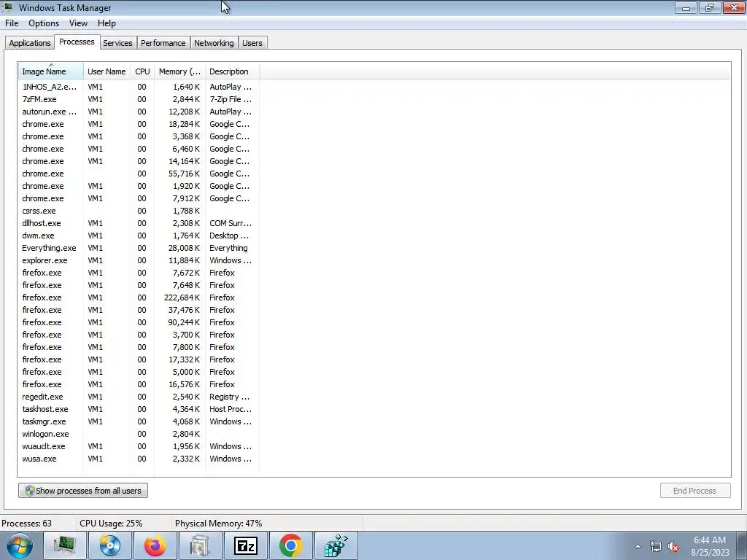The width and height of the screenshot is (747, 560).
Task: Click the network tray icon
Action: click(x=656, y=546)
